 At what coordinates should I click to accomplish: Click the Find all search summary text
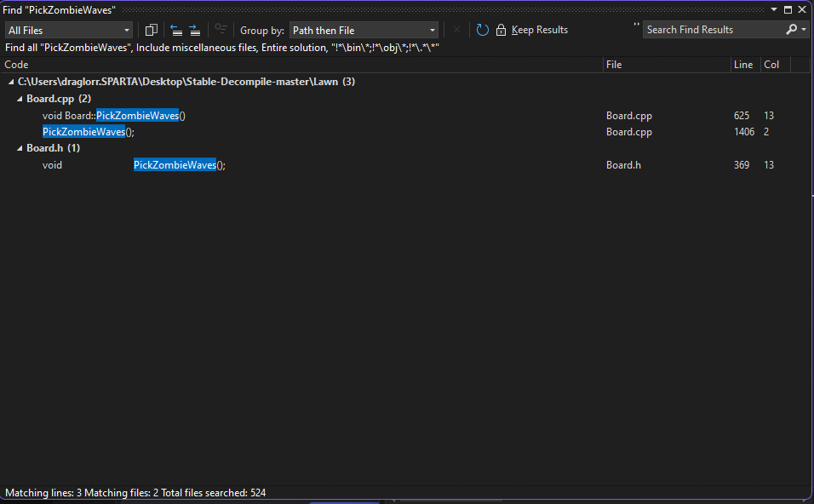[222, 48]
